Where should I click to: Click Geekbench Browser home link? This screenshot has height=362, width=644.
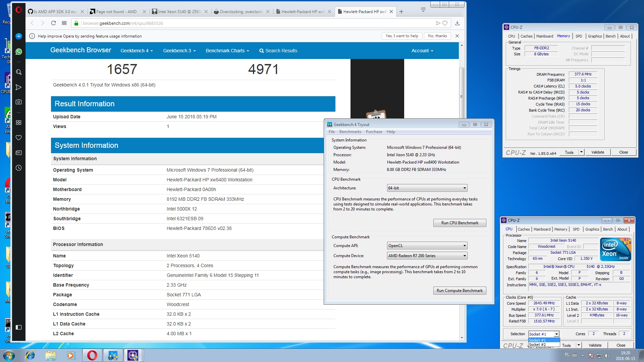(x=80, y=50)
